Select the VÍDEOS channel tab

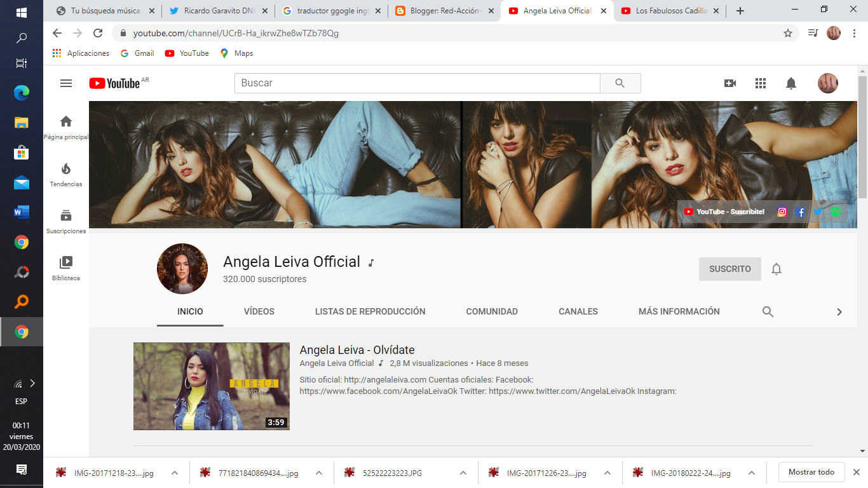[x=259, y=311]
